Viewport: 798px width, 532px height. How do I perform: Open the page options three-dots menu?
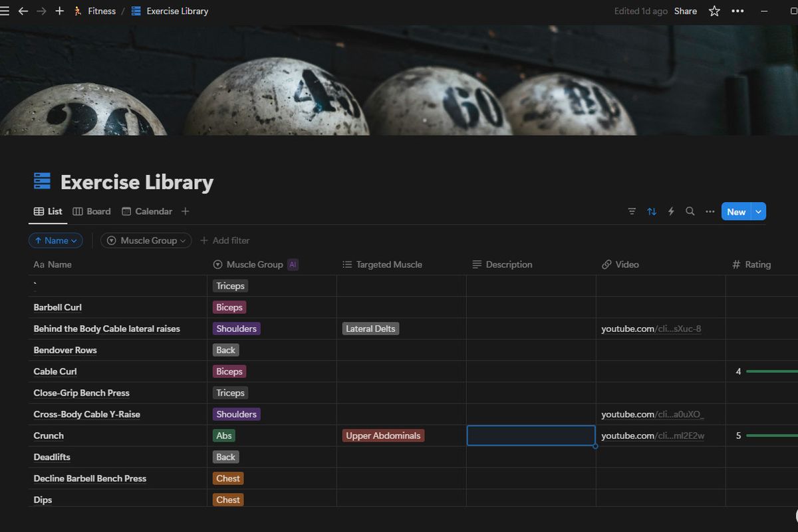[737, 11]
